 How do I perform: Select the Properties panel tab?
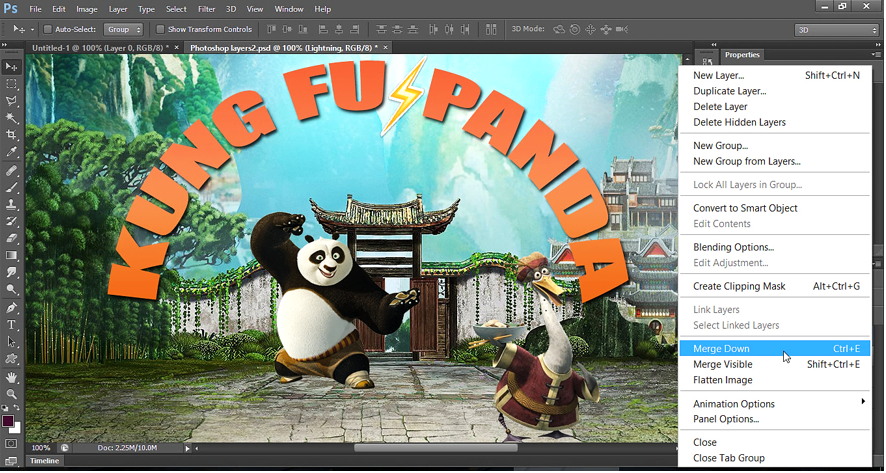pyautogui.click(x=742, y=55)
